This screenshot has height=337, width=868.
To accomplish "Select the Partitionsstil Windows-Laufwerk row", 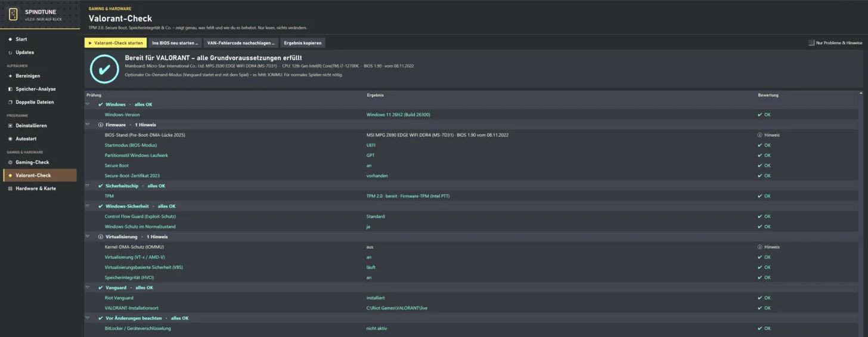I will (x=472, y=155).
